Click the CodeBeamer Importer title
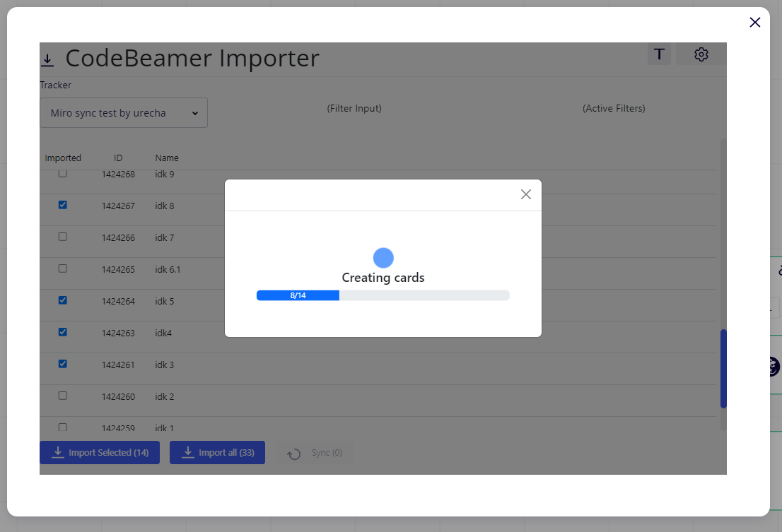 tap(192, 58)
